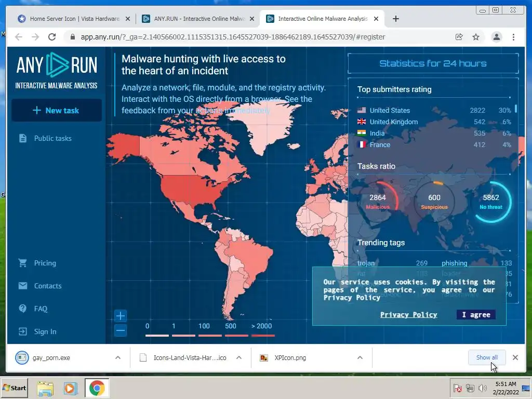Click Show all downloads button
The image size is (532, 399).
pyautogui.click(x=487, y=357)
